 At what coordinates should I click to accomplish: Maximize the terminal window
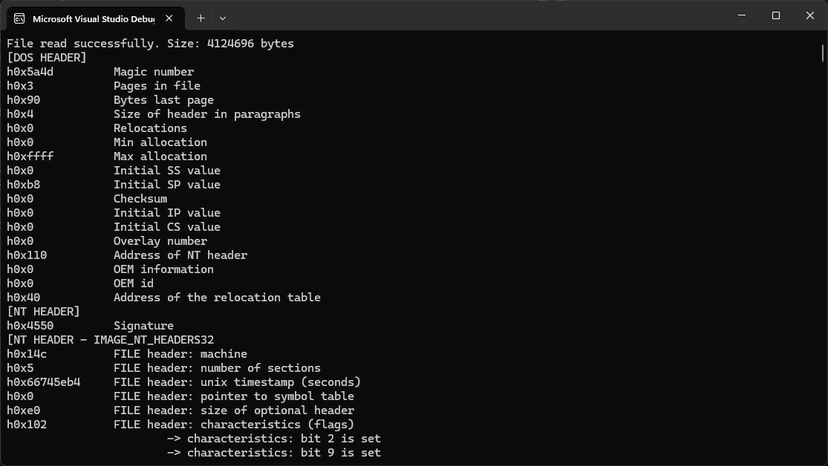776,15
